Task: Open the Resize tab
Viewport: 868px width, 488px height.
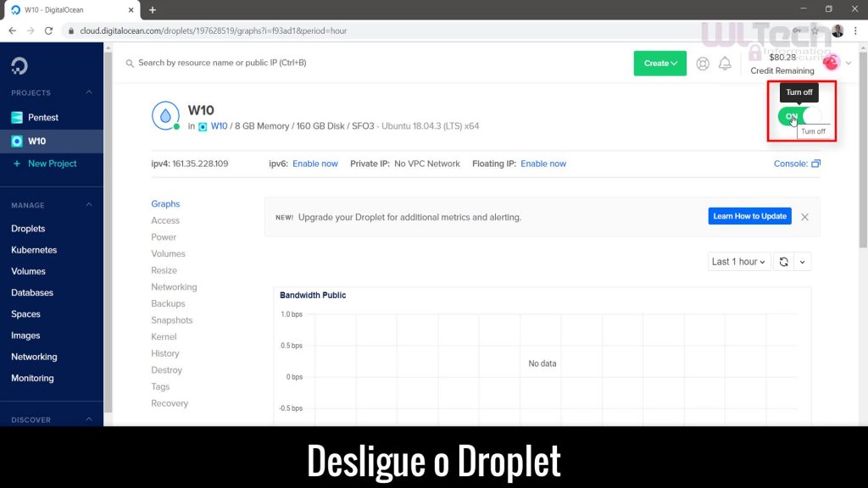Action: click(x=164, y=270)
